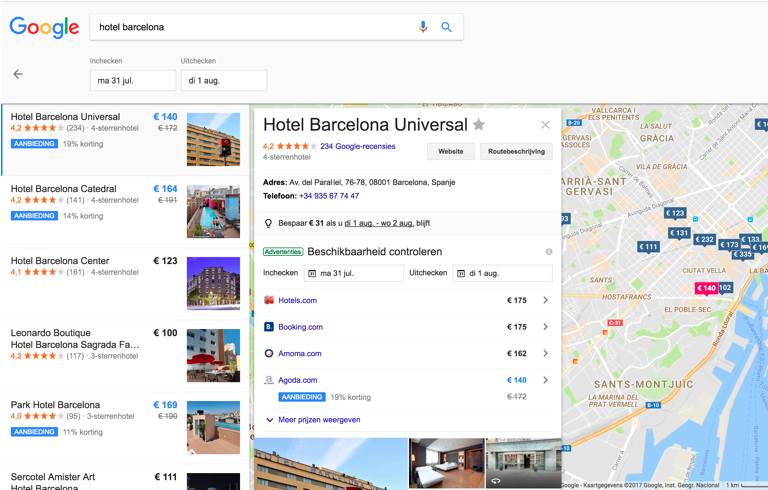Save hotel with the grey star icon
Viewport: 768px width, 490px height.
pyautogui.click(x=479, y=125)
